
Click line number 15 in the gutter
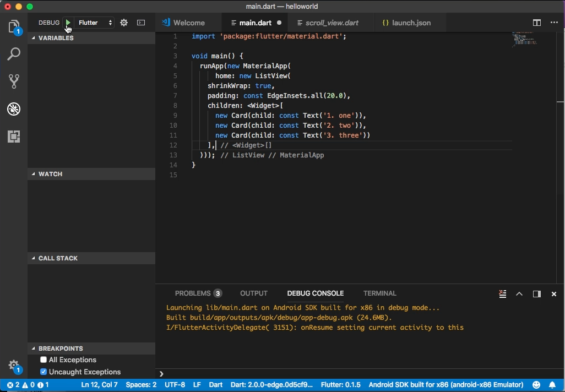tap(173, 175)
